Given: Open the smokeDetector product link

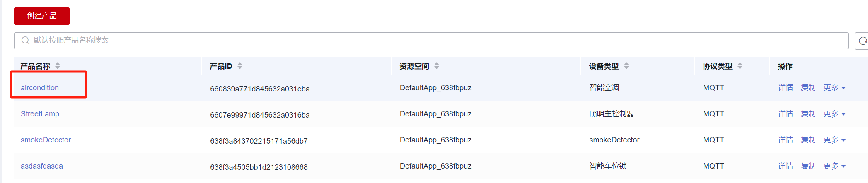Looking at the screenshot, I should (x=46, y=140).
